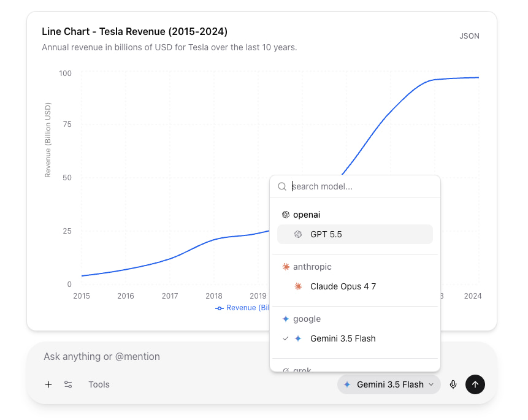Click the chart title Tesla Revenue
The height and width of the screenshot is (420, 528).
(135, 31)
